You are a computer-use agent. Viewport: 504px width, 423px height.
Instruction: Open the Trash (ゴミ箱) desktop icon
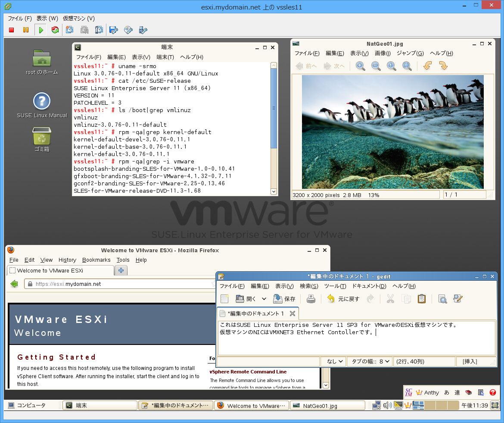42,139
